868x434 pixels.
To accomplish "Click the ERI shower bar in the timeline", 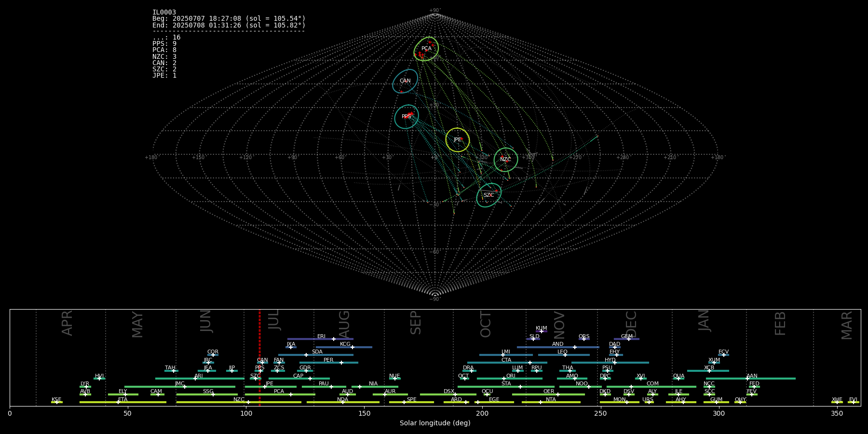I will [320, 339].
